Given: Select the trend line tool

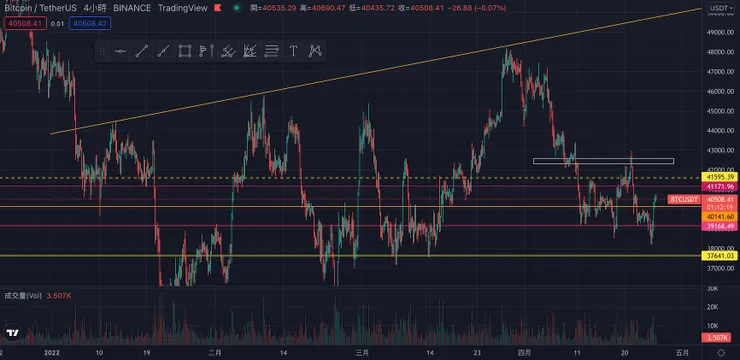Looking at the screenshot, I should [x=142, y=51].
